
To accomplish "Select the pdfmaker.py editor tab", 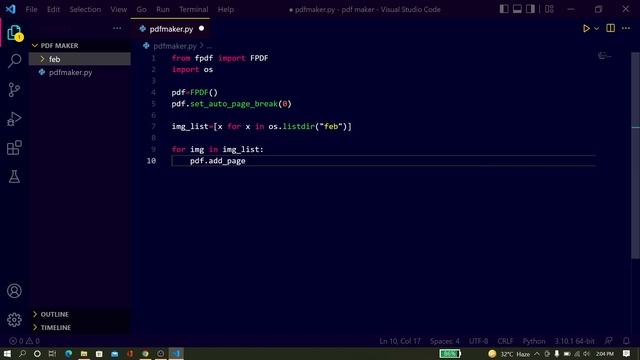I will (171, 29).
